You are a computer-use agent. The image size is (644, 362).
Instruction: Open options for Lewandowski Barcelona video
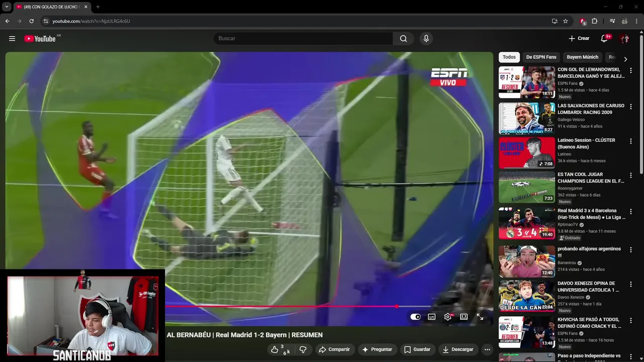tap(631, 71)
